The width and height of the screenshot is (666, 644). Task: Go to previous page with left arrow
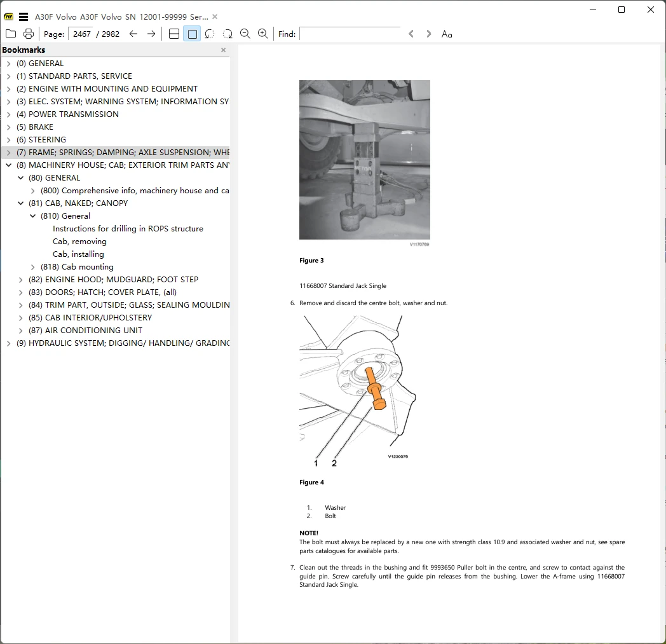[x=133, y=34]
